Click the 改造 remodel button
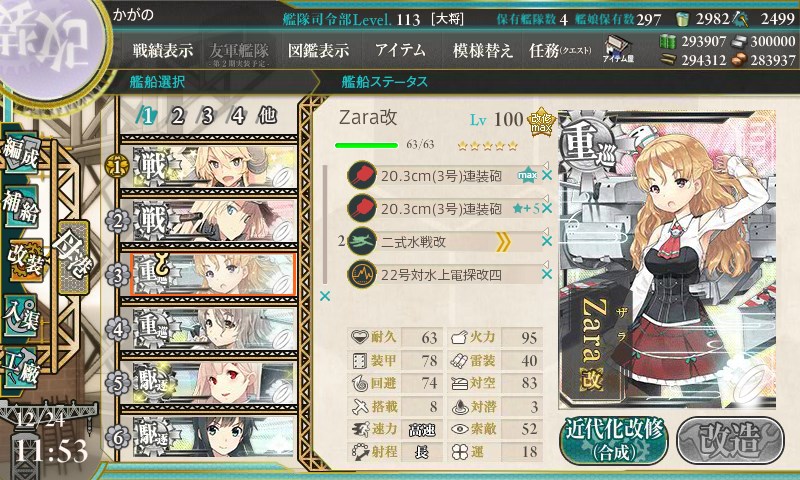The height and width of the screenshot is (480, 800). [730, 441]
